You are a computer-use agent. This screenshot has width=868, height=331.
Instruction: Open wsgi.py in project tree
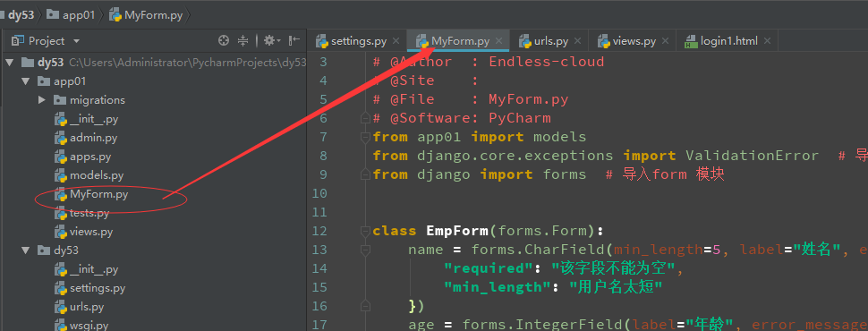coord(89,326)
